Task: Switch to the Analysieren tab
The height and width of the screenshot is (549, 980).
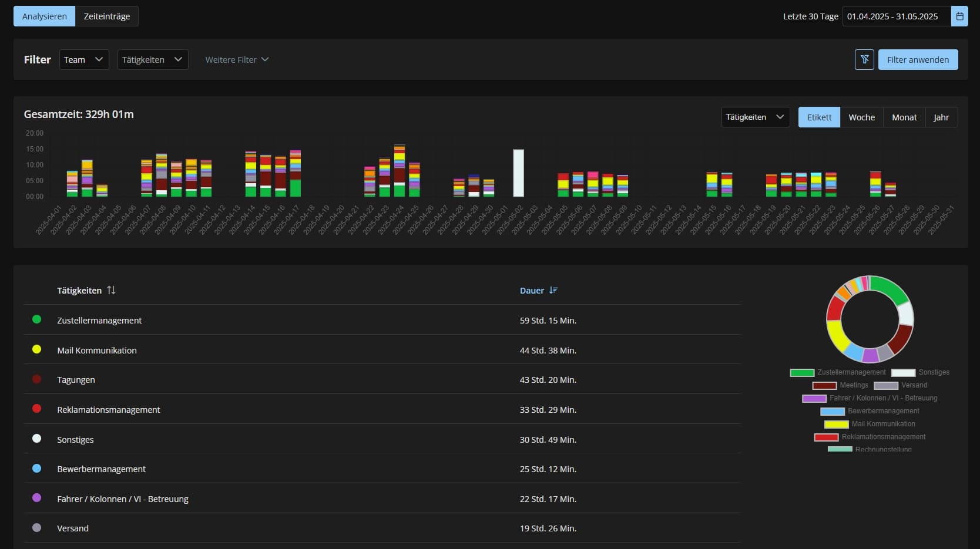Action: point(45,16)
